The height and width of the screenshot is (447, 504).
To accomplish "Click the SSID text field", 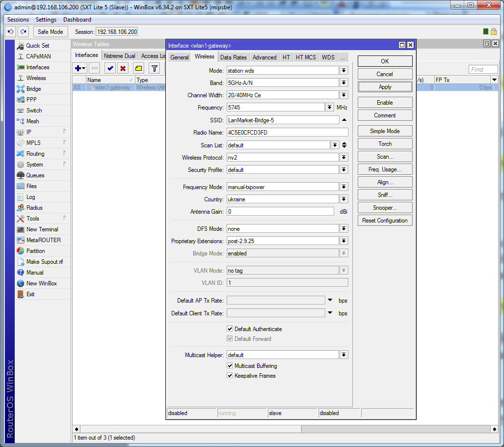I will pyautogui.click(x=282, y=120).
